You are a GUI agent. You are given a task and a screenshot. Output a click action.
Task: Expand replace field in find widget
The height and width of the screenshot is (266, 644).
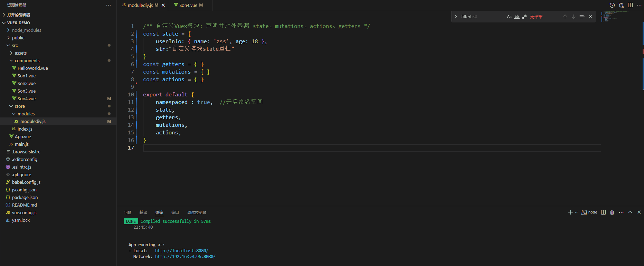click(x=456, y=17)
